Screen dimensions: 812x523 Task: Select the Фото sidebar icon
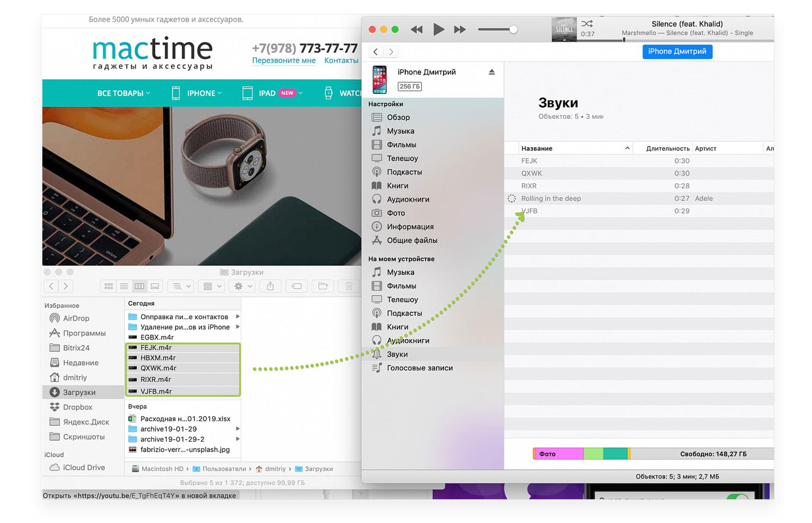click(x=376, y=212)
